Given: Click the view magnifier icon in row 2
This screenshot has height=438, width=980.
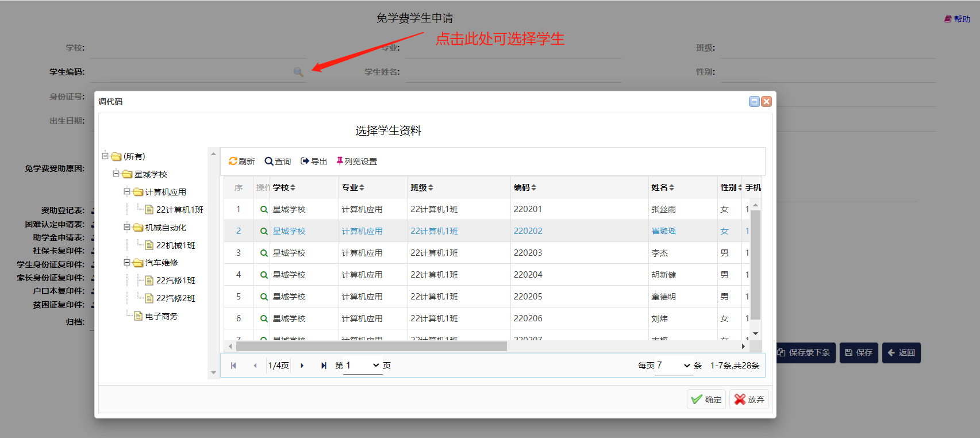Looking at the screenshot, I should (264, 231).
